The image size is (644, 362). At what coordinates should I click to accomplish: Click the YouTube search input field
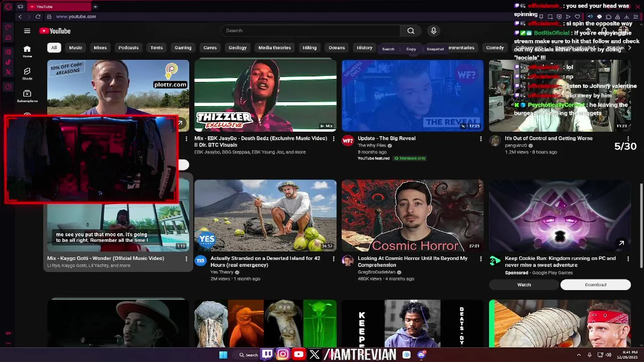pyautogui.click(x=310, y=31)
